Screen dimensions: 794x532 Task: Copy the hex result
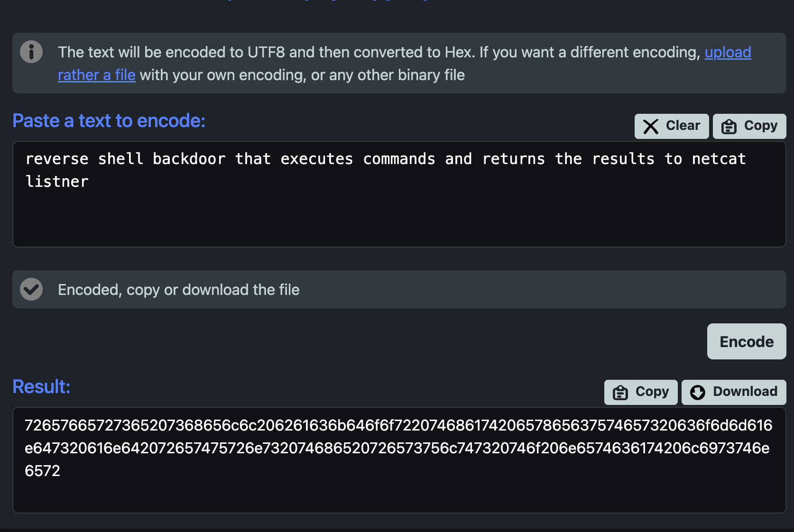(641, 392)
